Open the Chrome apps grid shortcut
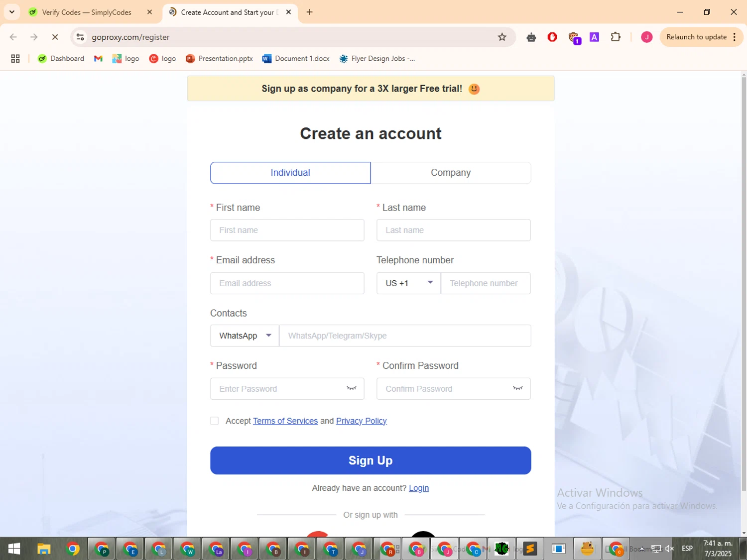Image resolution: width=747 pixels, height=560 pixels. click(x=15, y=59)
